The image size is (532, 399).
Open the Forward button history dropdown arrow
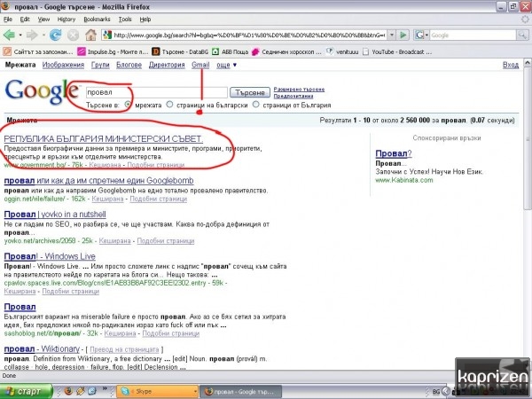click(x=43, y=35)
